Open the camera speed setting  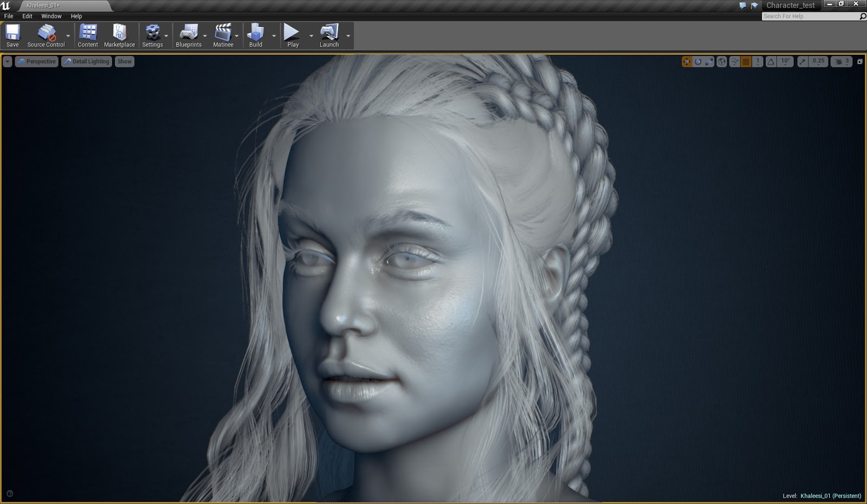[x=842, y=62]
